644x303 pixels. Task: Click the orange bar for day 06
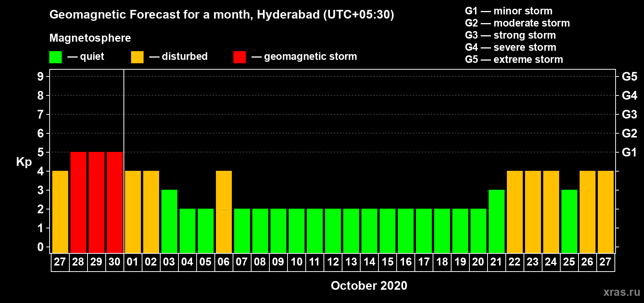coord(224,212)
